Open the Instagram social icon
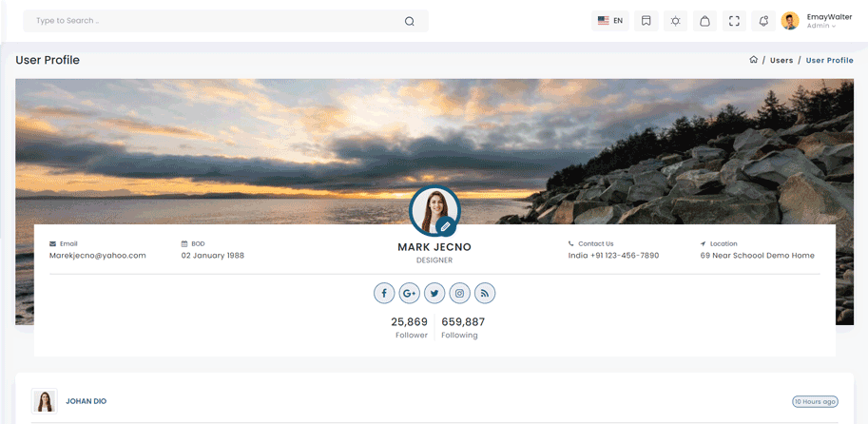This screenshot has width=868, height=424. coord(459,294)
